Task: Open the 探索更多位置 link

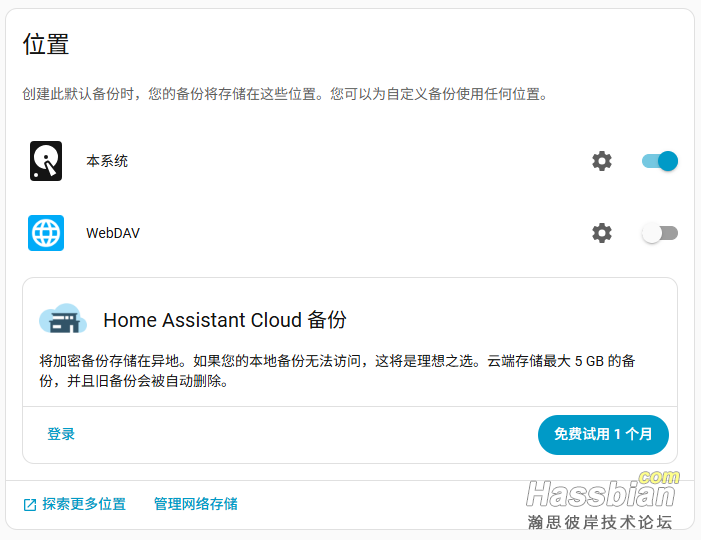Action: (84, 504)
